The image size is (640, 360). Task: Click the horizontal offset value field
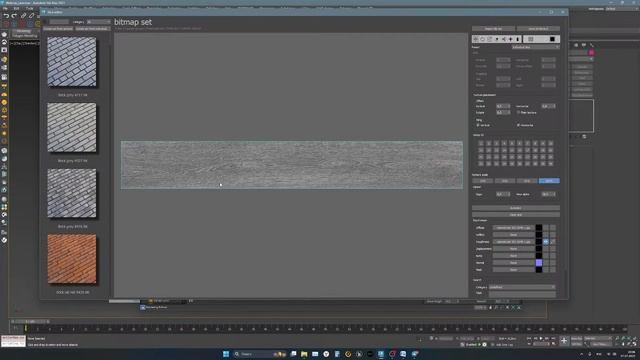click(549, 106)
